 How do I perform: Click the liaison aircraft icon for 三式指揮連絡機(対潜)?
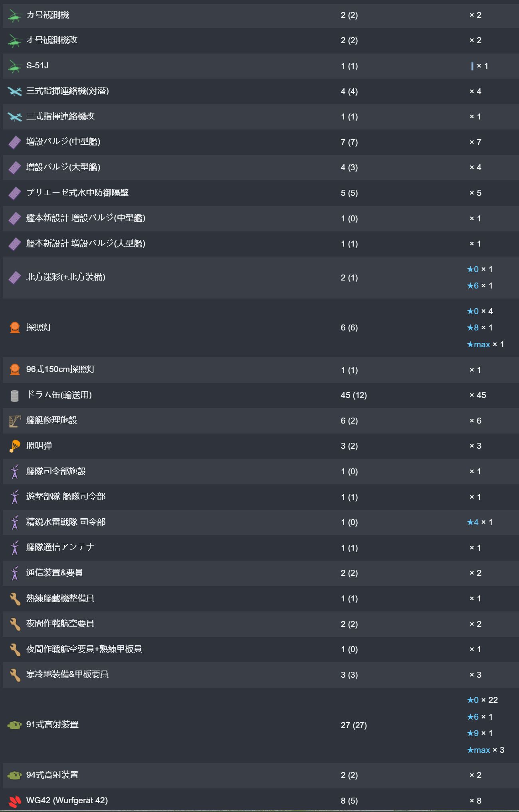point(15,92)
